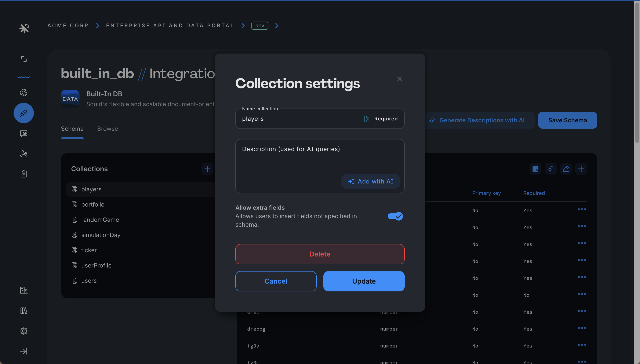Click the Name collection input field
Viewport: 640px width, 364px height.
coord(320,119)
